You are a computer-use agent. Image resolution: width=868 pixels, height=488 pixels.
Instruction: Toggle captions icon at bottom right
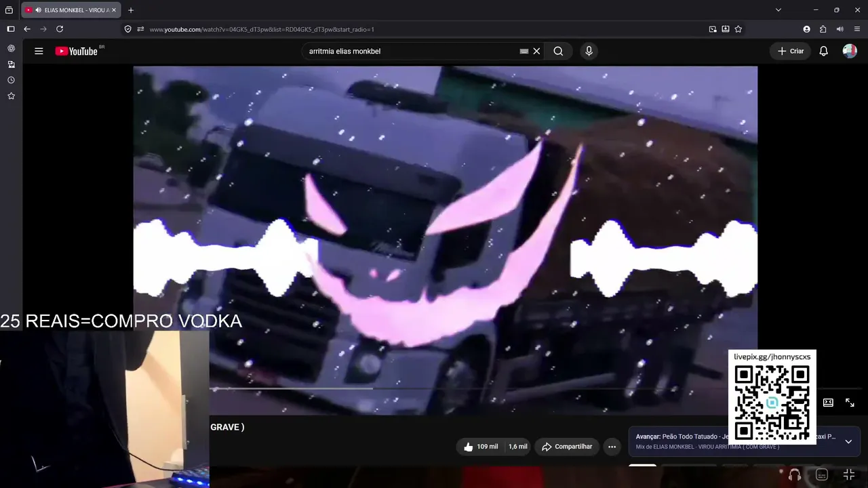pos(822,474)
